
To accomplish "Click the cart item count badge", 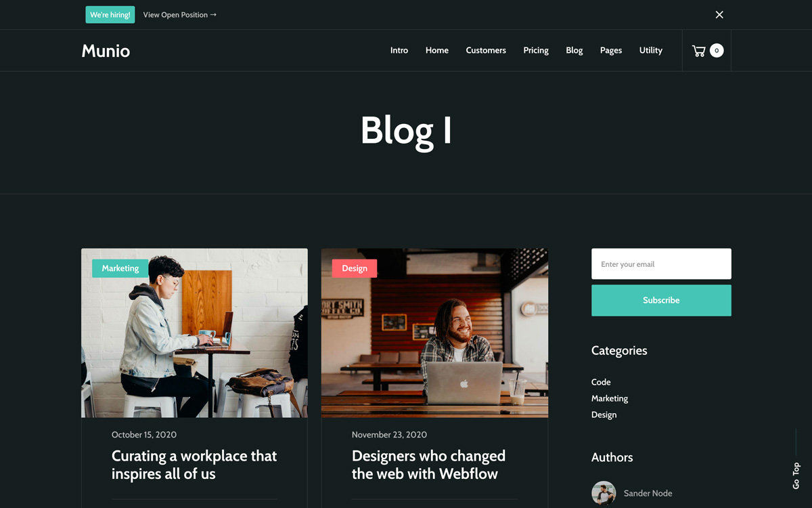I will (x=717, y=50).
